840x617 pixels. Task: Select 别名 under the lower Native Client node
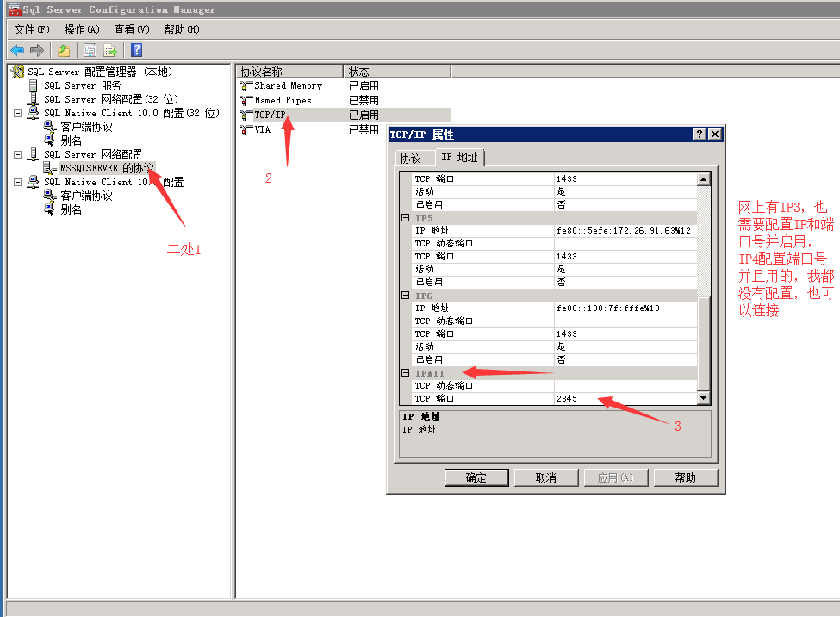pyautogui.click(x=71, y=209)
